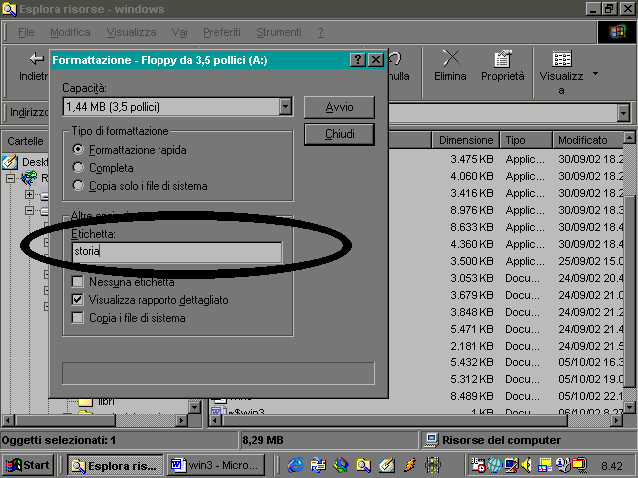Click the globe icon in the system tray
Viewport: 638px width, 478px height.
494,465
